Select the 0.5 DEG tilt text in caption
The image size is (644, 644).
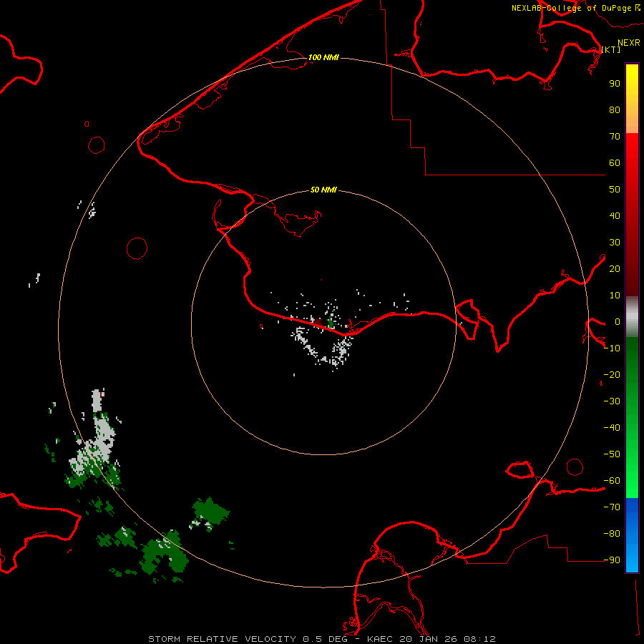[325, 639]
